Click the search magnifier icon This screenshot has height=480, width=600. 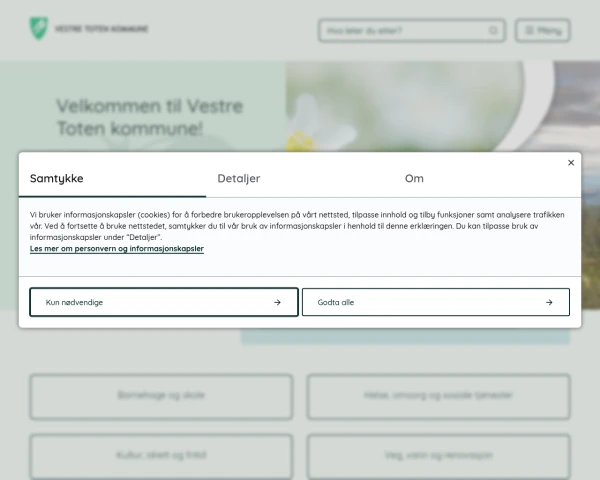[493, 30]
